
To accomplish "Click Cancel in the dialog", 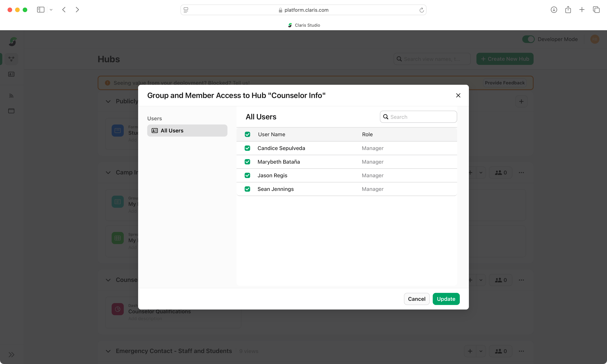I will click(x=416, y=299).
